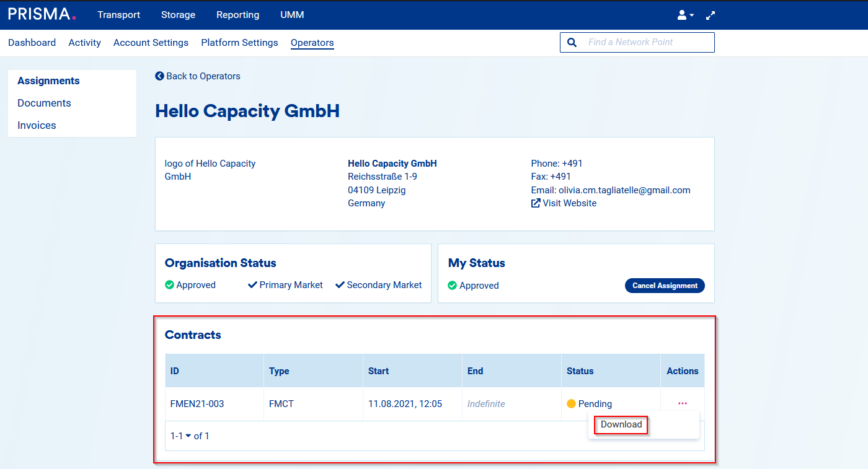Switch to the Platform Settings tab

[x=239, y=43]
